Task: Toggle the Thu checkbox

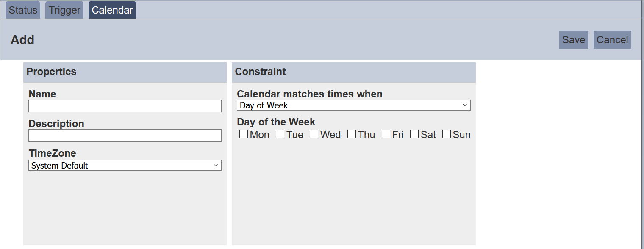Action: pos(352,134)
